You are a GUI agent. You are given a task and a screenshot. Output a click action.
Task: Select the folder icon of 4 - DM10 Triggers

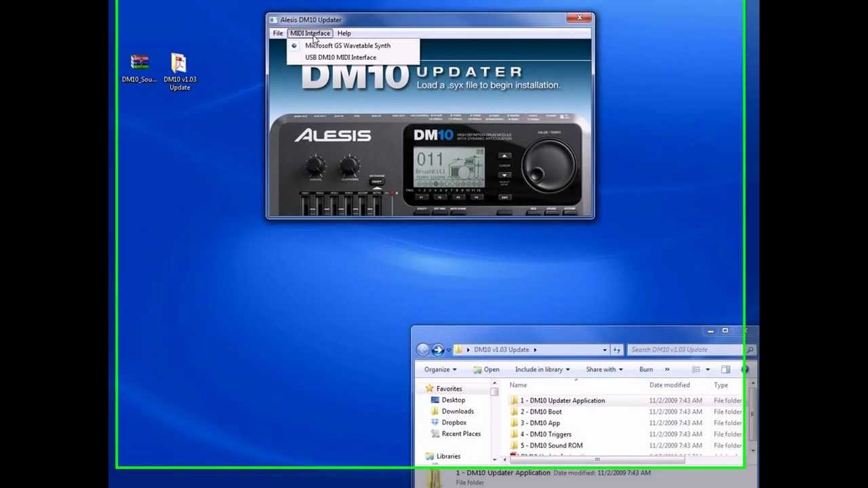coord(514,434)
